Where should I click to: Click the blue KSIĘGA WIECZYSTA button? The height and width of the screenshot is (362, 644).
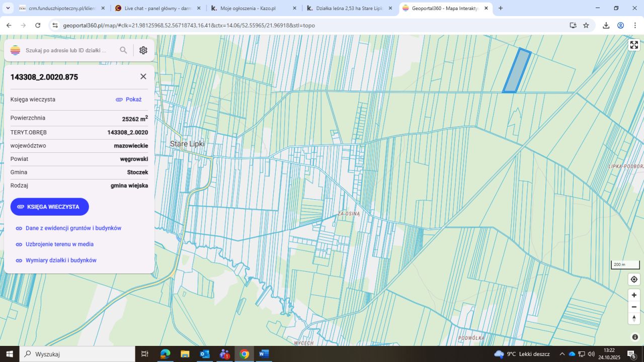[49, 207]
